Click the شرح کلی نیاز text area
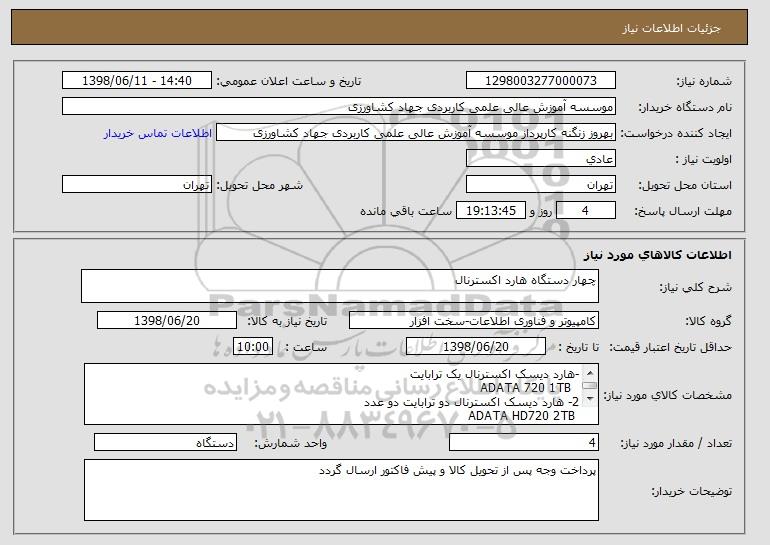Screen dimensions: 770x545 (340, 286)
